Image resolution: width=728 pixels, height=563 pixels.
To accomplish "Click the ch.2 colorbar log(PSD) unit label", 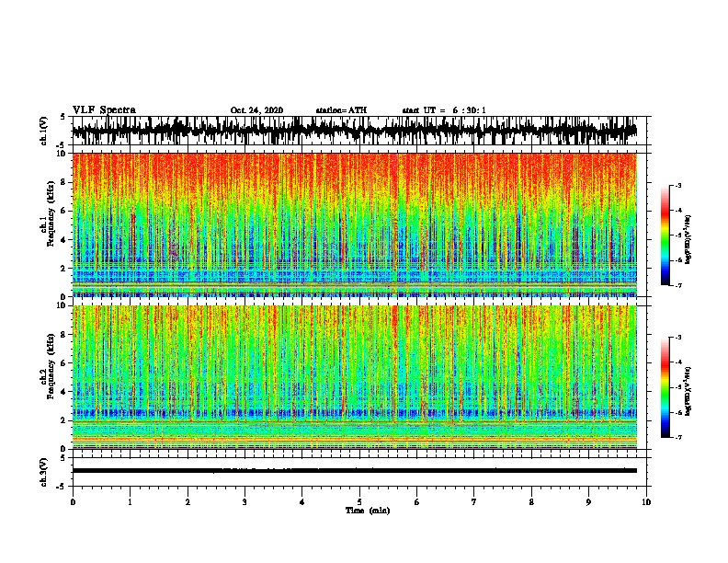I will (x=688, y=392).
